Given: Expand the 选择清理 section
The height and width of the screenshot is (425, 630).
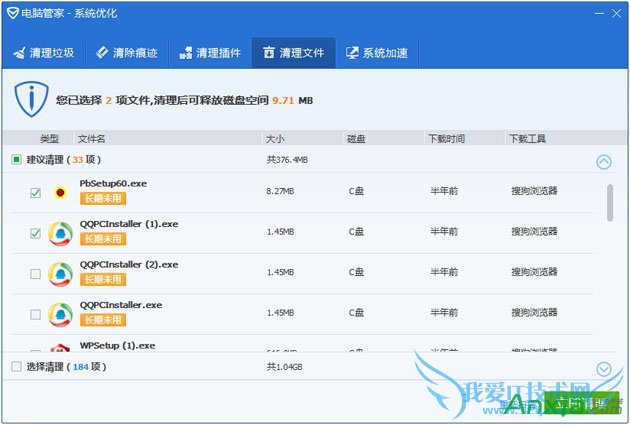Looking at the screenshot, I should pyautogui.click(x=603, y=369).
